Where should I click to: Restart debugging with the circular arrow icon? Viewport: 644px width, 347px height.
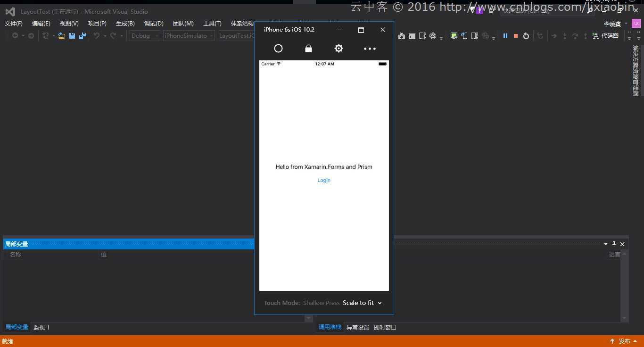pos(526,36)
